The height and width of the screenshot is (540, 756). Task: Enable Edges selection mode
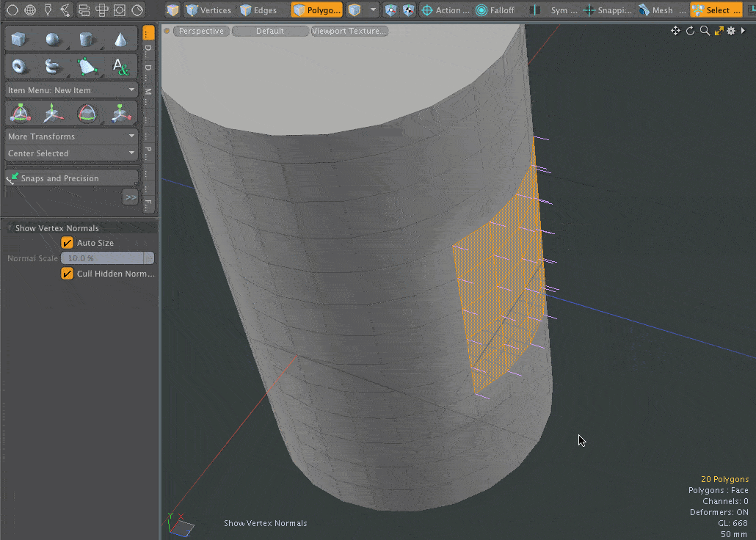point(258,10)
